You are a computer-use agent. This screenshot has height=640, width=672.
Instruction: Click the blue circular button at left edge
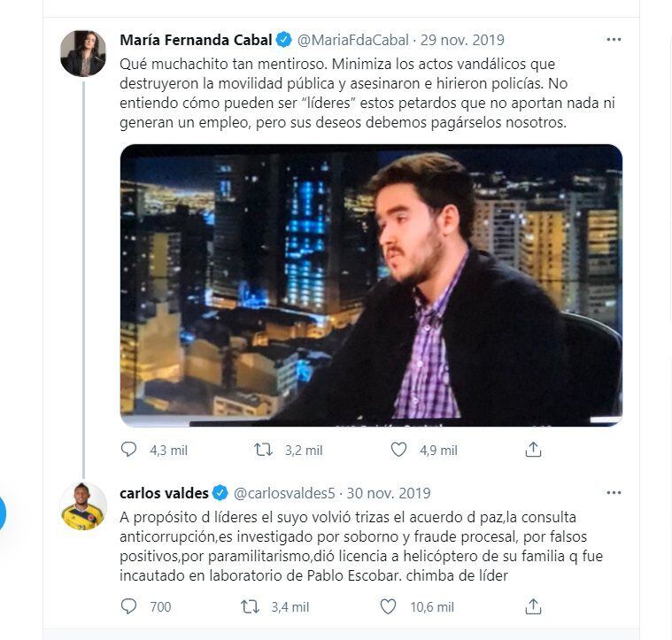point(3,513)
